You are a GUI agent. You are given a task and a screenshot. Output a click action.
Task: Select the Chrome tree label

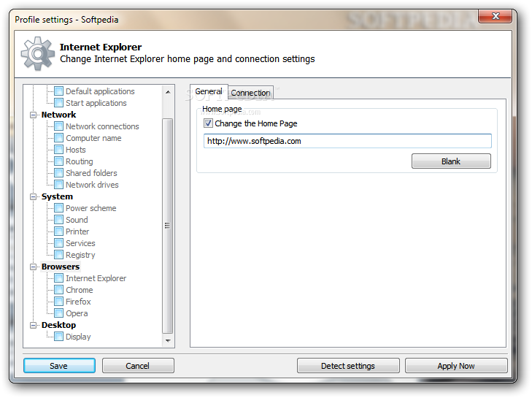tap(80, 290)
